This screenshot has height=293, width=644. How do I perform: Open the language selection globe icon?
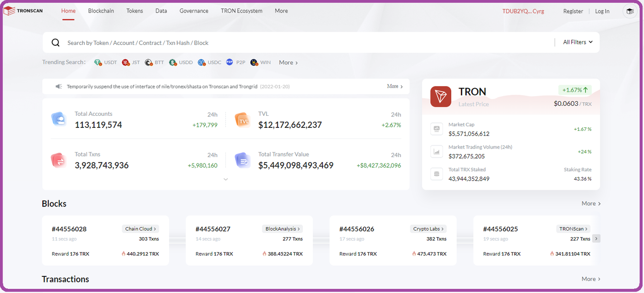629,11
